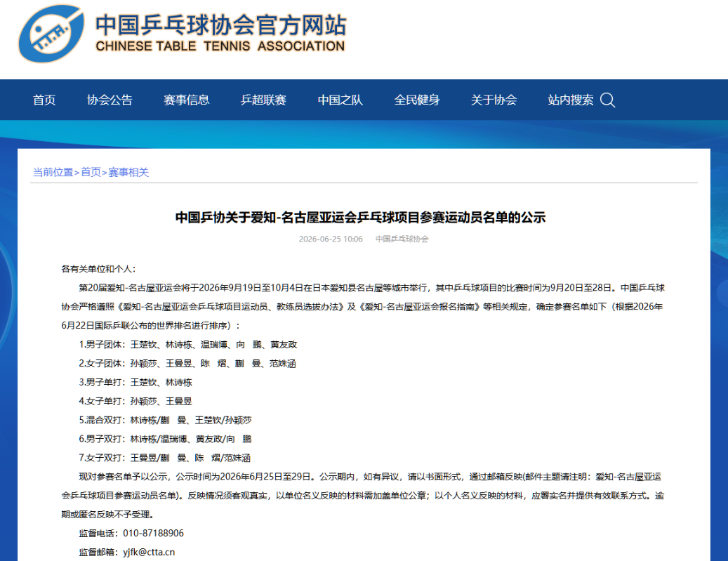Screen dimensions: 728x561
Task: Go to the 乒超联赛 section
Action: click(x=263, y=100)
